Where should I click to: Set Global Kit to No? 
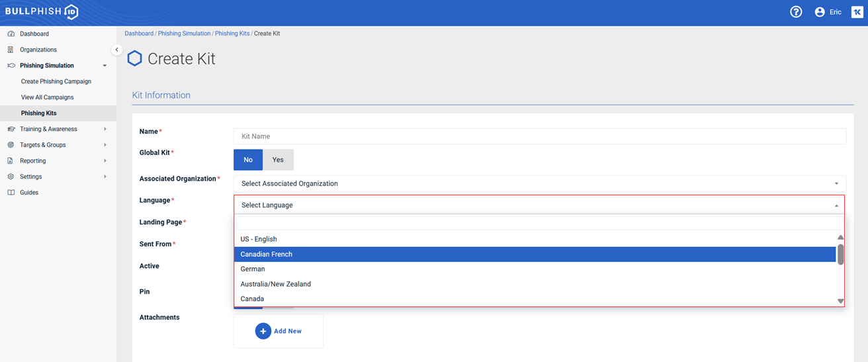[x=248, y=159]
